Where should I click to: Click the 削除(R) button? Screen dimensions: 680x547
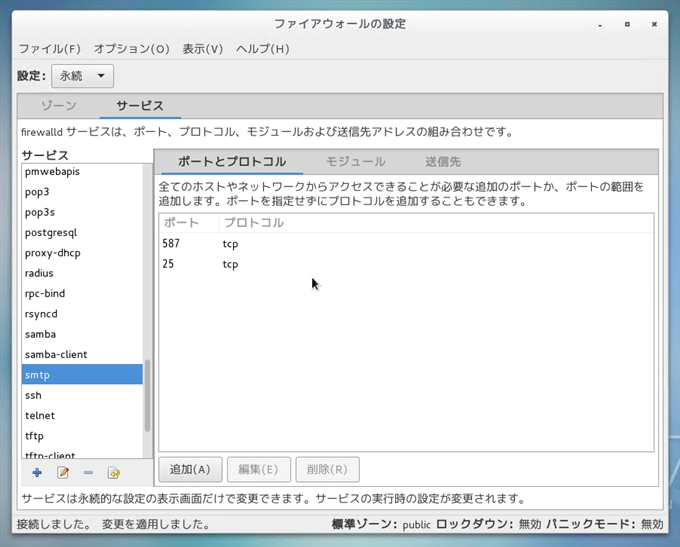tap(327, 469)
